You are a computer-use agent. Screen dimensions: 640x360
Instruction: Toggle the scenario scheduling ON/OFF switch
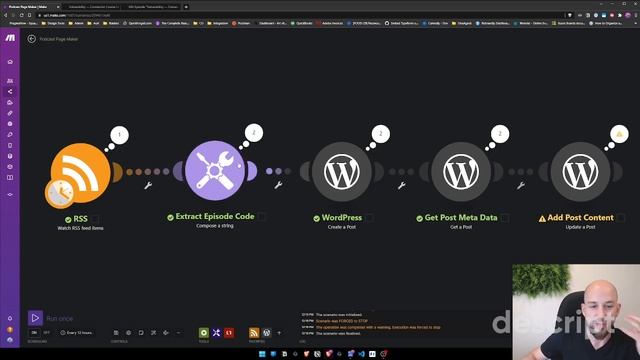40,333
